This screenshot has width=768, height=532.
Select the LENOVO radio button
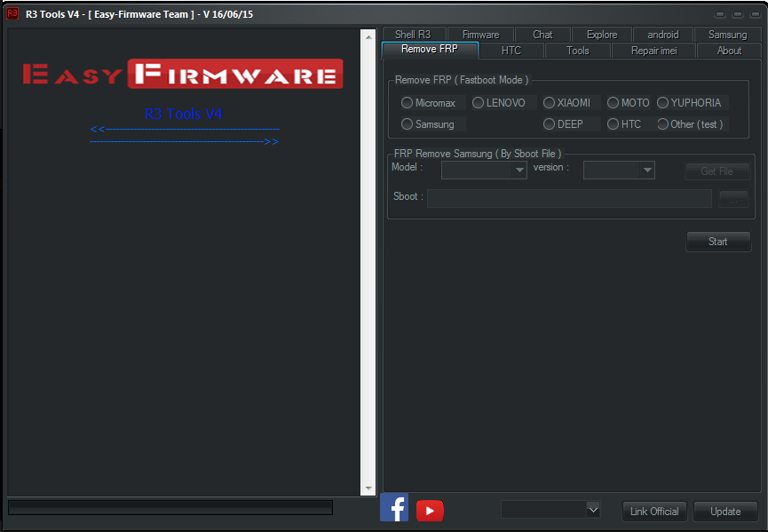click(478, 102)
